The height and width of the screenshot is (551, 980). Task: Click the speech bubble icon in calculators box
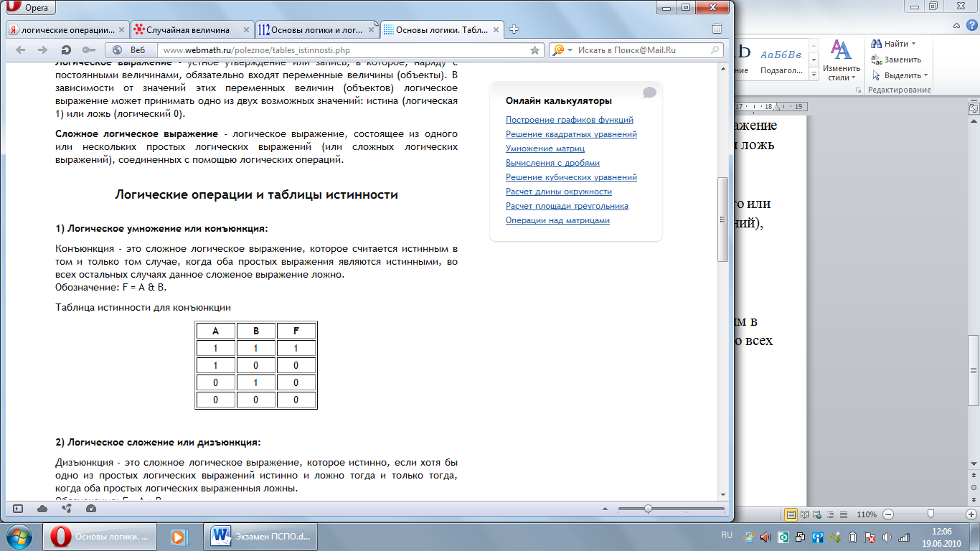pos(649,93)
